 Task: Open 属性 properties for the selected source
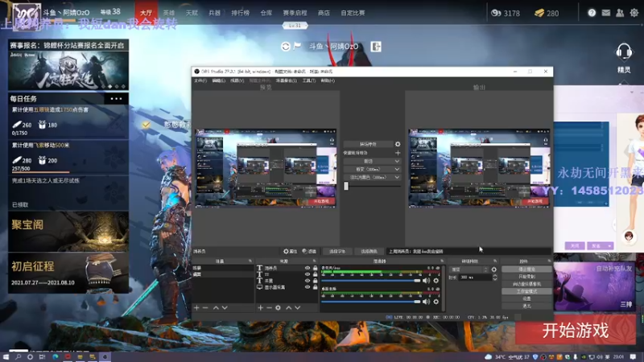click(x=291, y=251)
